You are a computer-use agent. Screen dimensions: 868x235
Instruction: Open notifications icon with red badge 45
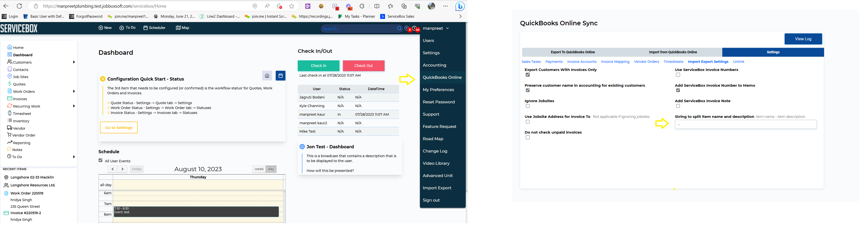click(416, 29)
